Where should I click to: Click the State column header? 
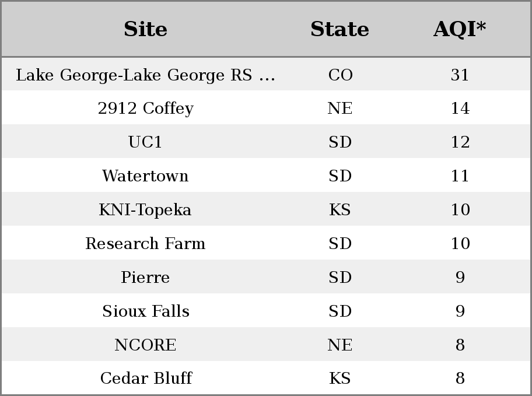pyautogui.click(x=339, y=29)
